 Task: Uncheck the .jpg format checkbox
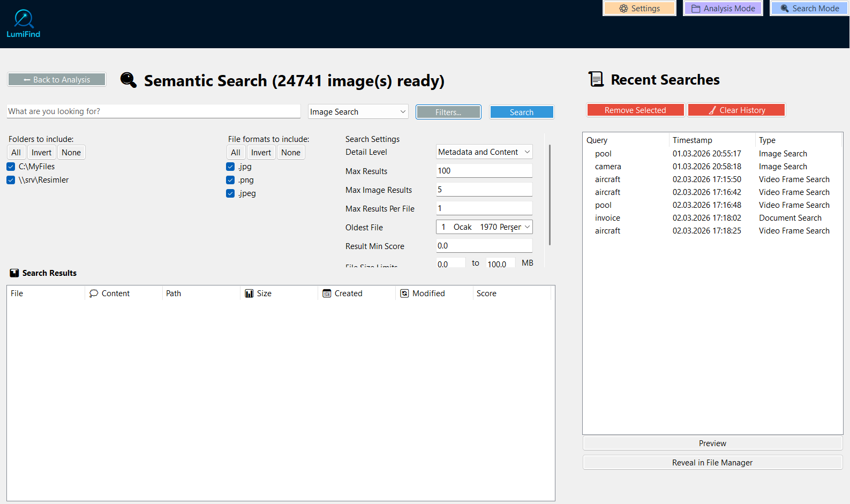[x=230, y=167]
